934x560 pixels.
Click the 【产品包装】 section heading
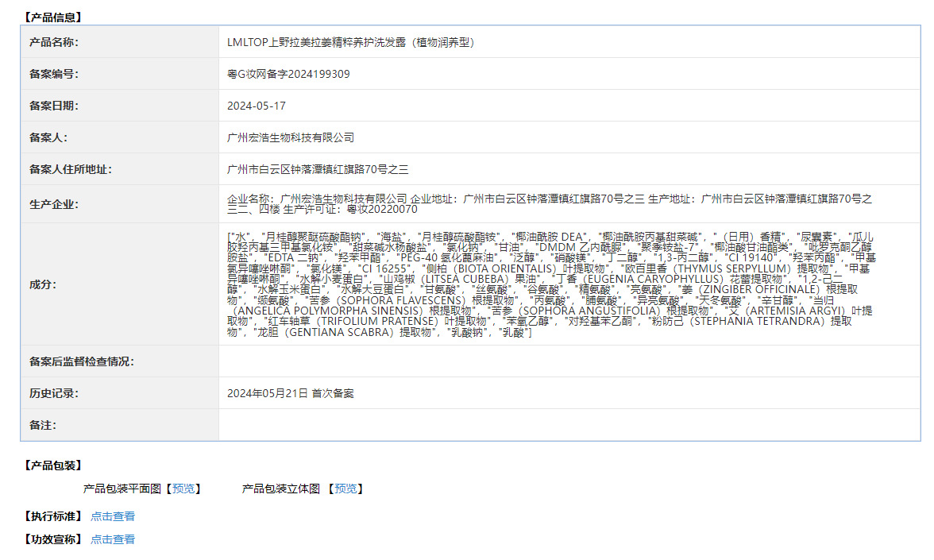(x=53, y=465)
